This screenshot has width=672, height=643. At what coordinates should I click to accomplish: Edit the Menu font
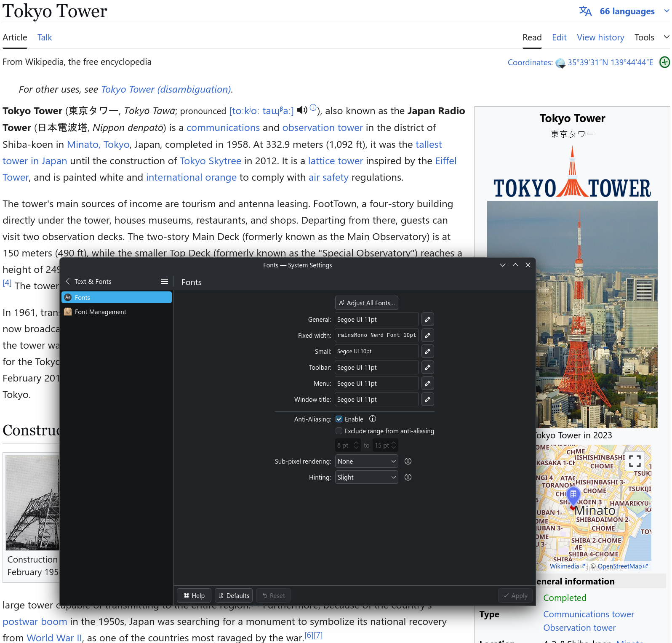pos(427,383)
